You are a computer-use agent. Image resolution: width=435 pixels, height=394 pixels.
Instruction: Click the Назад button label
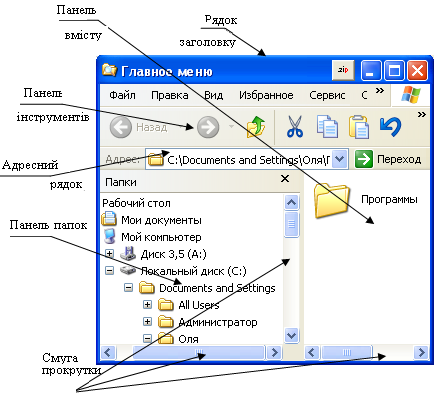(152, 127)
